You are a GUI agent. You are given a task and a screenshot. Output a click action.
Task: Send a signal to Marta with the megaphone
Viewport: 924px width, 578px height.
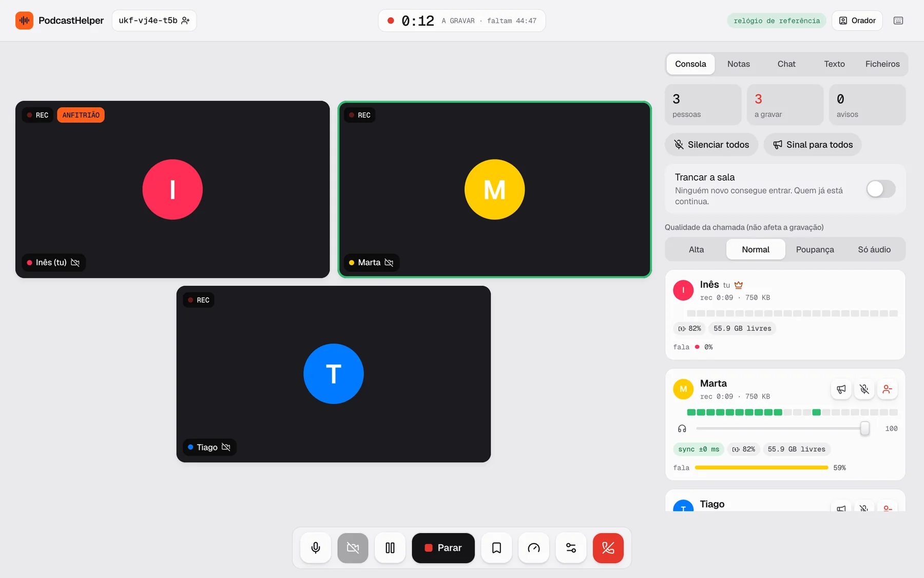(x=841, y=389)
